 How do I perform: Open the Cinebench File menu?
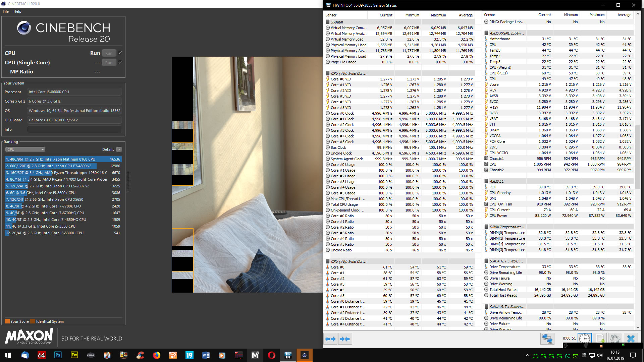6,11
